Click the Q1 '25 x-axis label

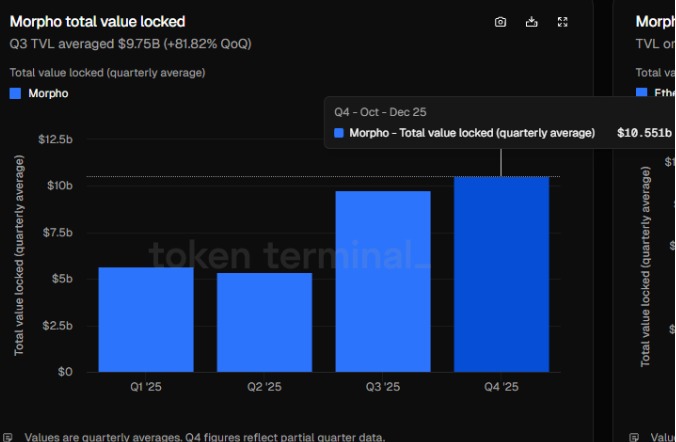[146, 387]
